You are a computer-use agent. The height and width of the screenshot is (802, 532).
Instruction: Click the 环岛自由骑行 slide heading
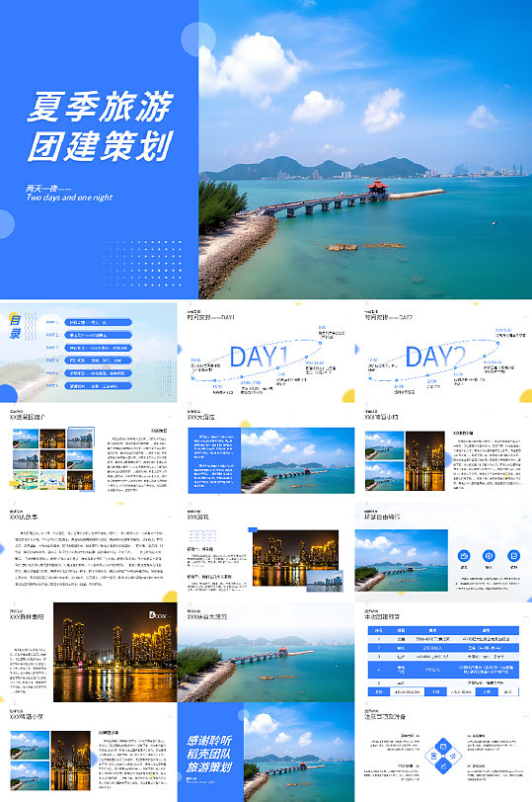pyautogui.click(x=382, y=518)
